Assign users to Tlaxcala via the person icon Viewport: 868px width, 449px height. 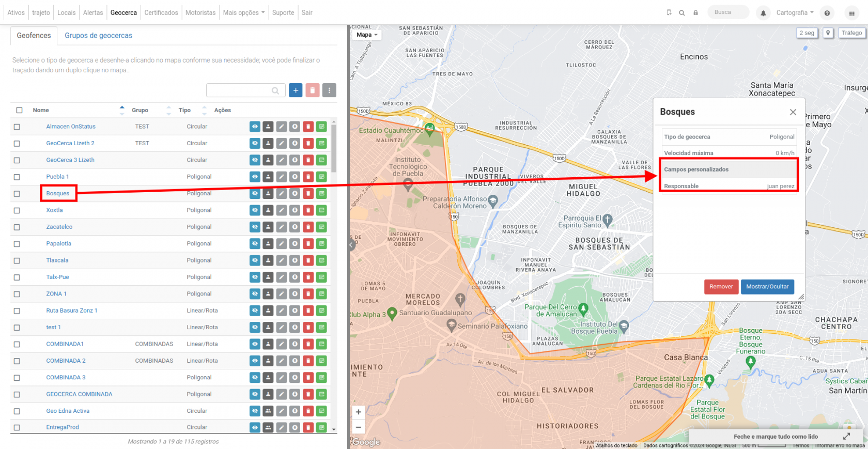268,260
